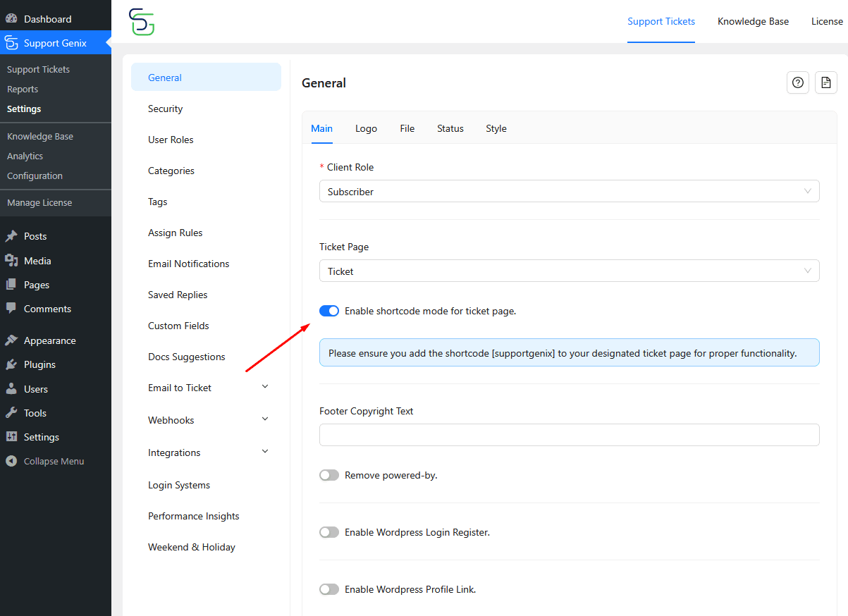848x616 pixels.
Task: Switch to the File tab
Action: [407, 128]
